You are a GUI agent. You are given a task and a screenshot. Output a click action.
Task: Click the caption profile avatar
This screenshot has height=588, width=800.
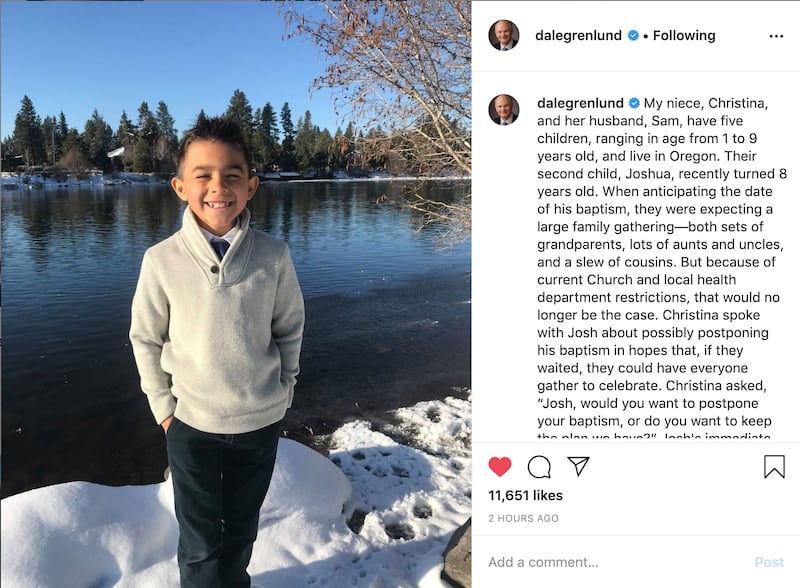[x=504, y=110]
